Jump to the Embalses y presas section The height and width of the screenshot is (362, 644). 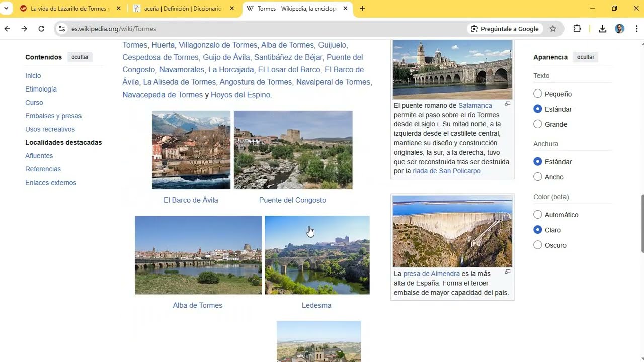[53, 116]
